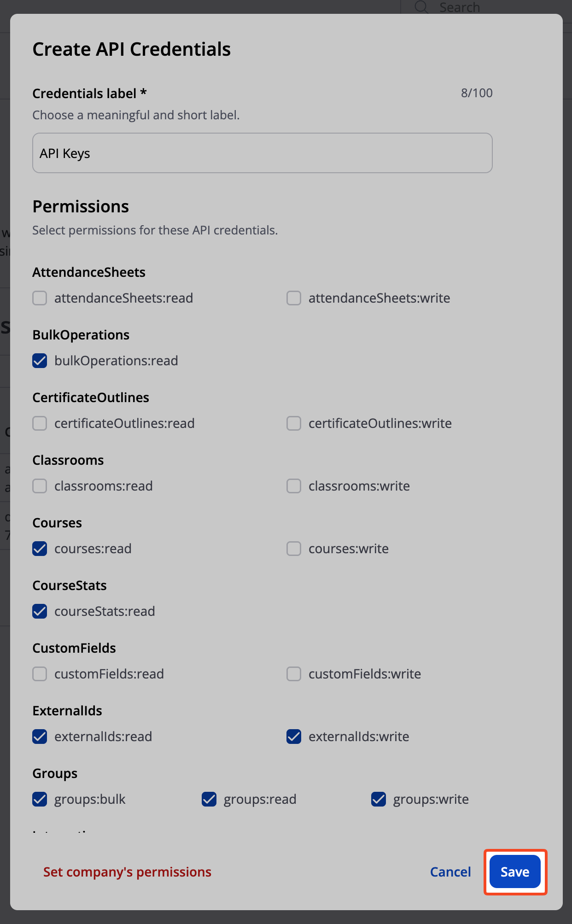
Task: Check the classrooms:write box
Action: pyautogui.click(x=294, y=486)
